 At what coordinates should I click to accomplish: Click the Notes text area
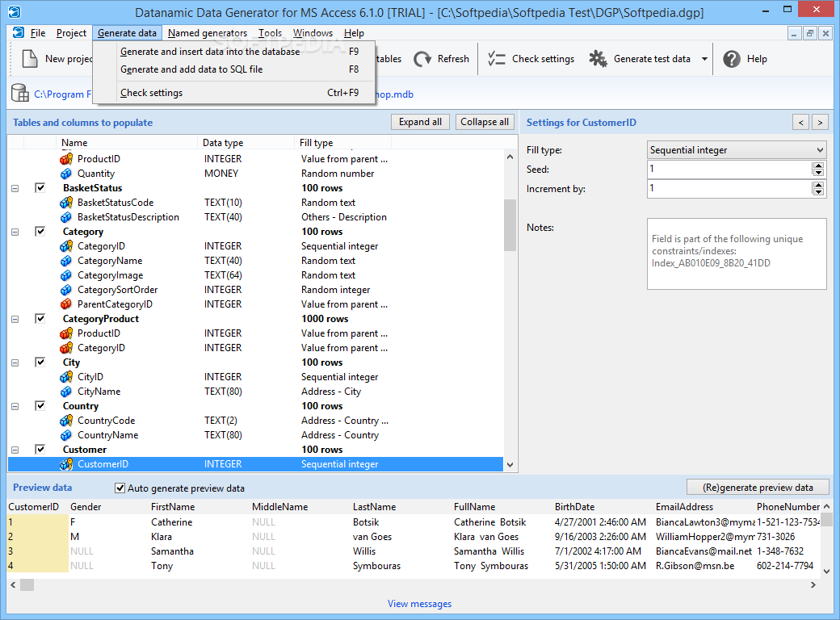coord(737,253)
